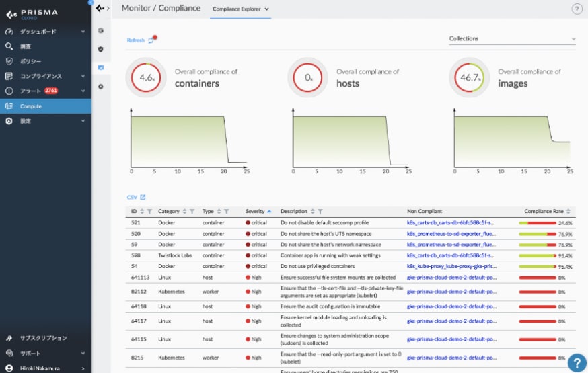Toggle sort arrows on the ID column
Screen dimensions: 588x373
(142, 211)
